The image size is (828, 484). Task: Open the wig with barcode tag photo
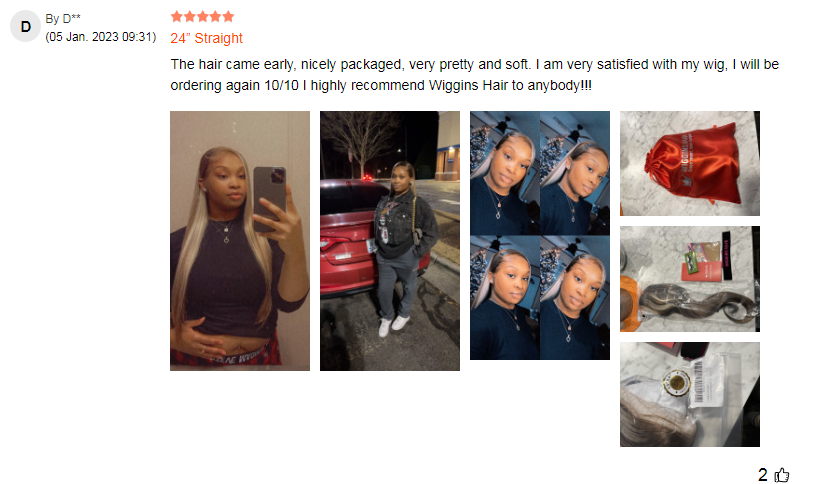point(690,394)
